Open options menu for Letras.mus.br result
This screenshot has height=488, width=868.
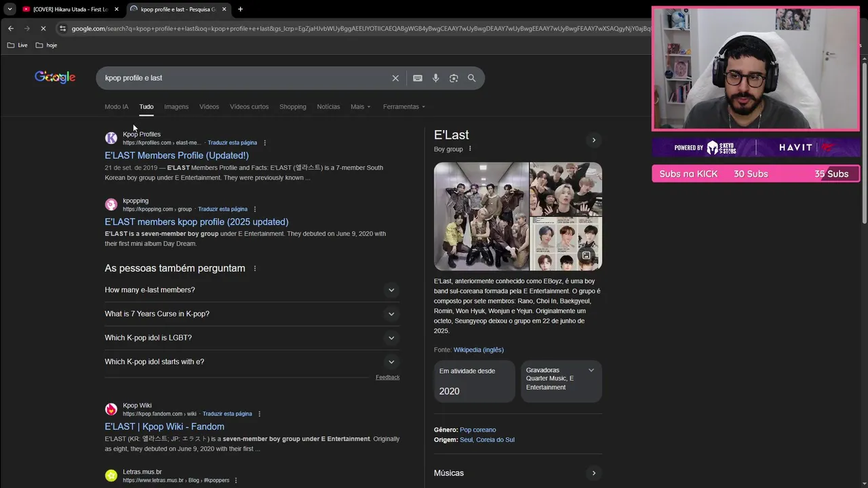click(236, 481)
